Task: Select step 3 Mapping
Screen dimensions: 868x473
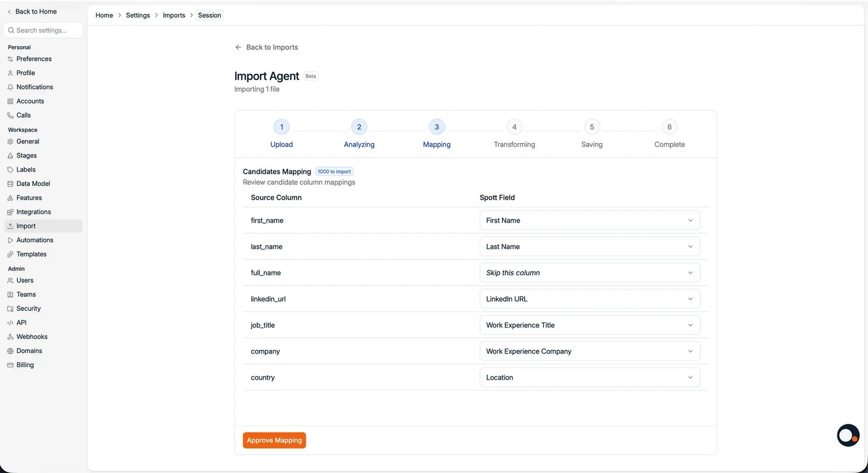Action: (x=437, y=134)
